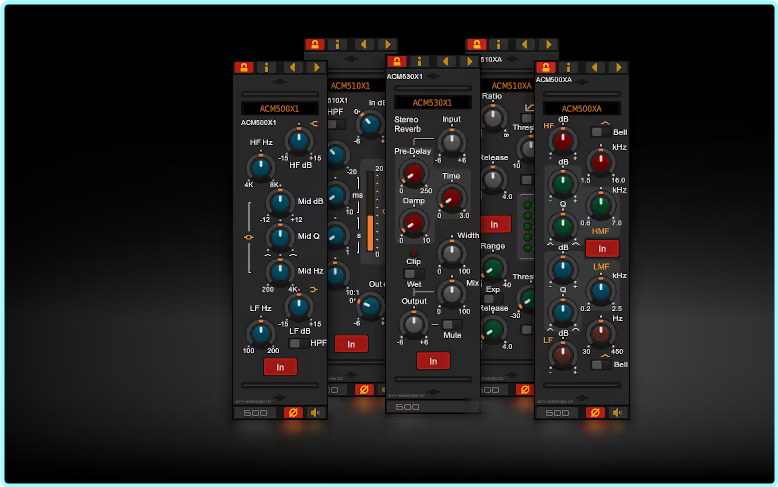This screenshot has width=778, height=487.
Task: Click the ACM500XA preset name display
Action: click(x=581, y=108)
